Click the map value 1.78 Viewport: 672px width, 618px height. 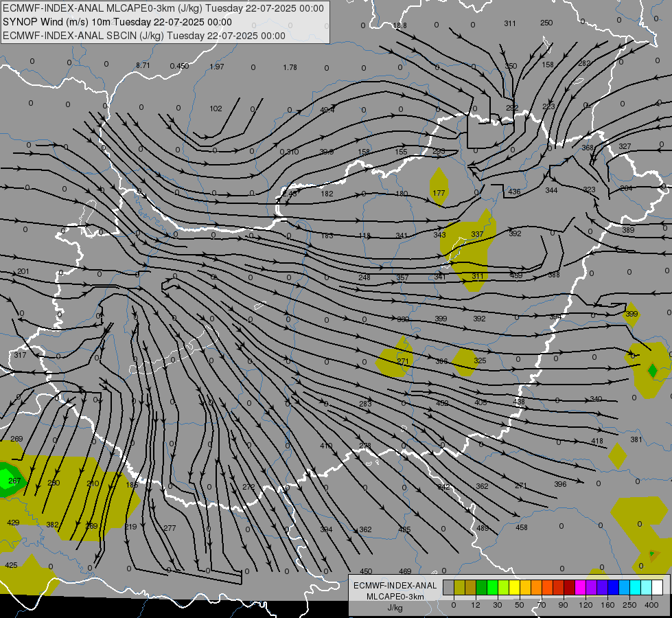pyautogui.click(x=290, y=67)
